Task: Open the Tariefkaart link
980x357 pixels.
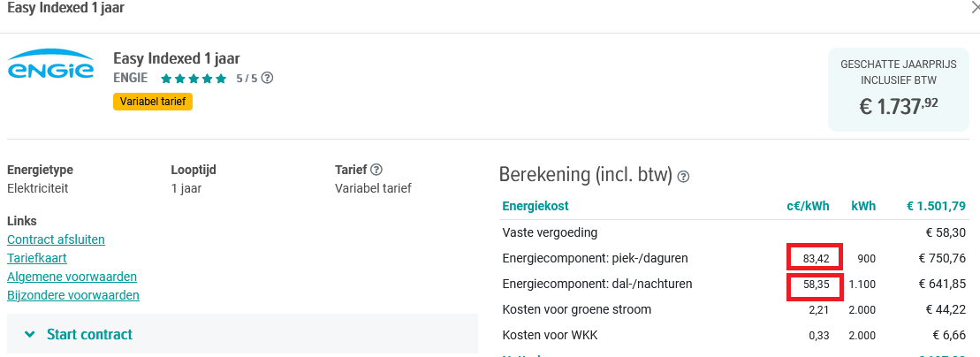Action: pos(37,258)
